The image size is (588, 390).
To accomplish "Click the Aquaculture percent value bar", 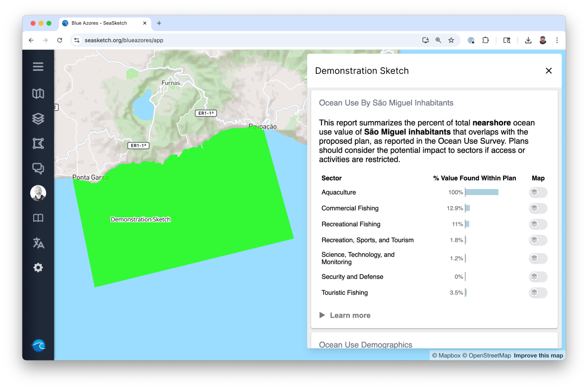I will tap(482, 192).
